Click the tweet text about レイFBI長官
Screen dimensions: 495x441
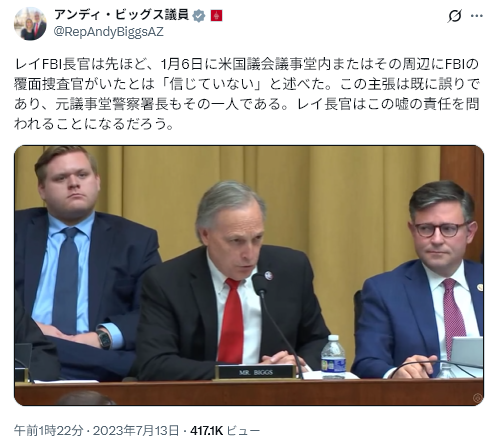tap(247, 94)
